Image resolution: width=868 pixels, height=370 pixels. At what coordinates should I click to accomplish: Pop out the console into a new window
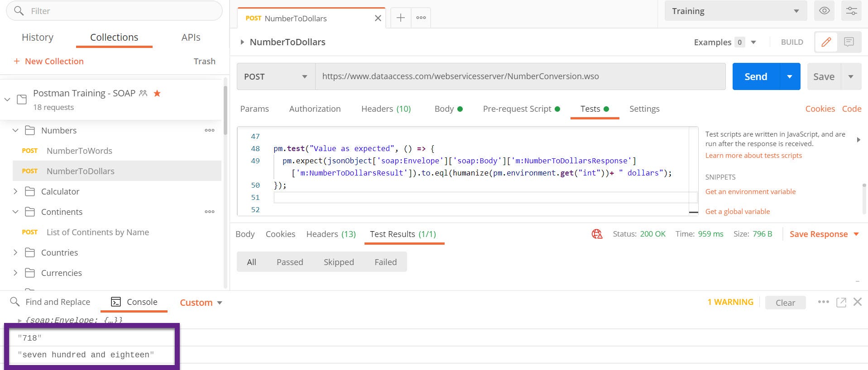coord(841,302)
